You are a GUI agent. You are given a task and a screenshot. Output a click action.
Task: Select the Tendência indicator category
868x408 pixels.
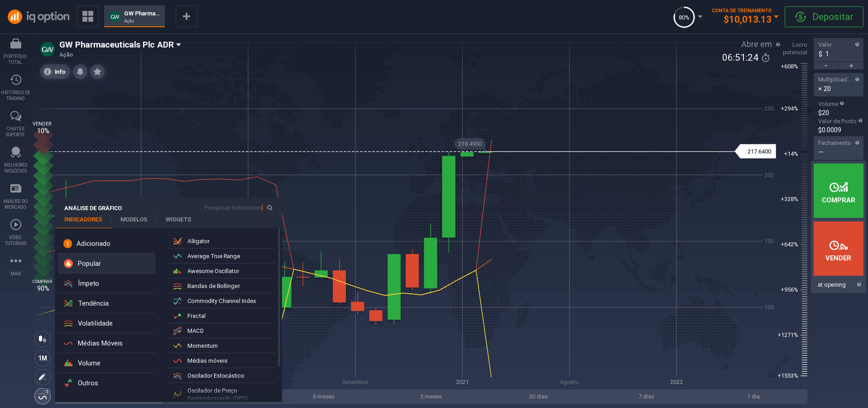pos(107,303)
